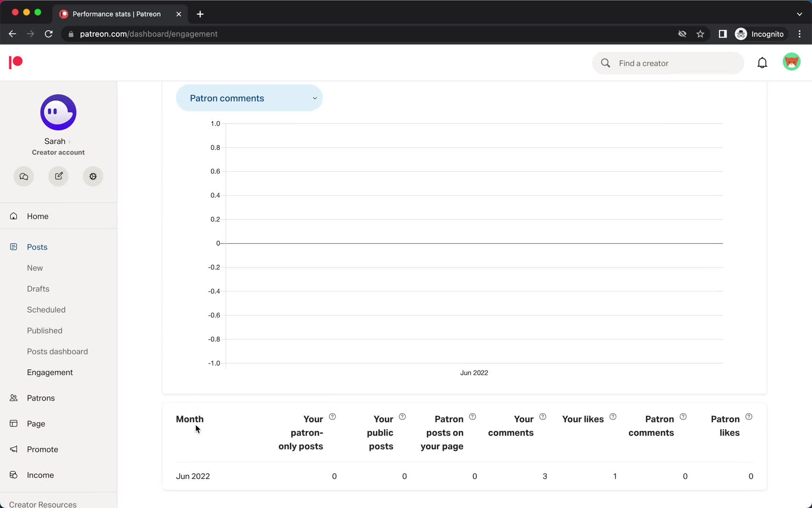The height and width of the screenshot is (508, 812).
Task: Click the Creator Resources link
Action: 42,504
